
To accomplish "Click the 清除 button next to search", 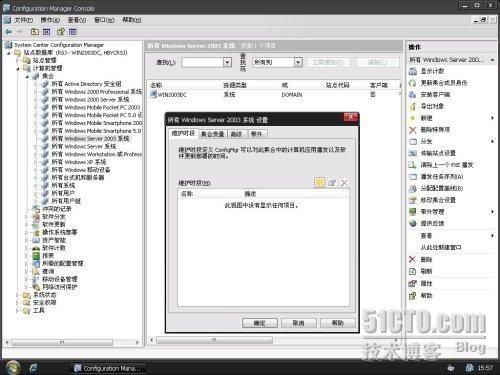I will (377, 62).
